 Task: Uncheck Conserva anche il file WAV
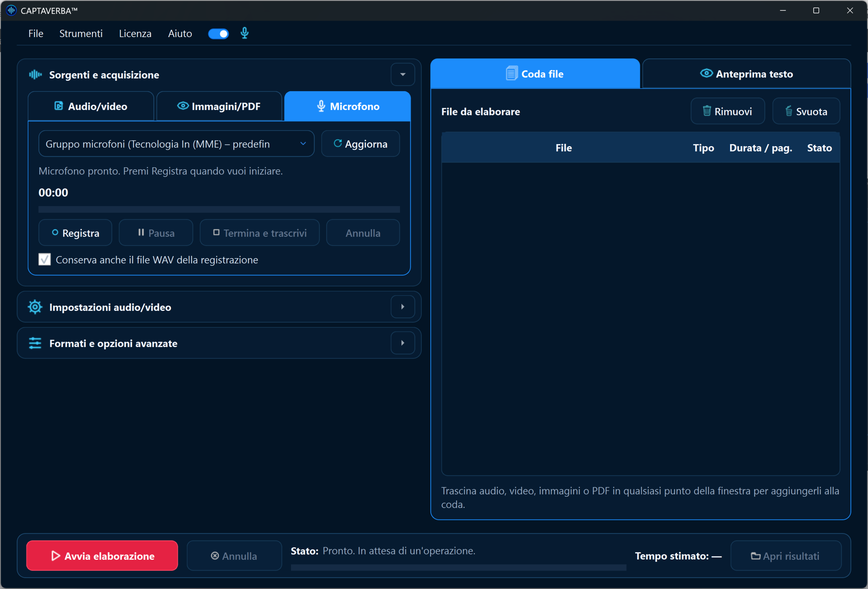pyautogui.click(x=44, y=259)
